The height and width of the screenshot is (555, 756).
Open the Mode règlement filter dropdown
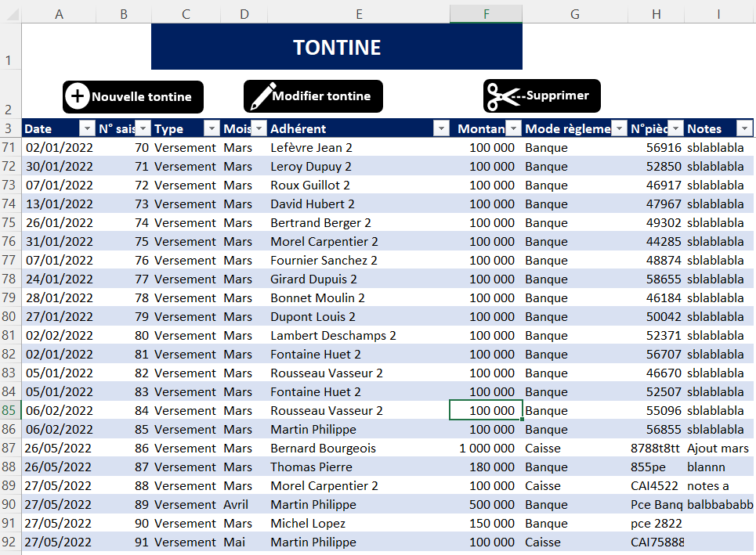tap(619, 128)
